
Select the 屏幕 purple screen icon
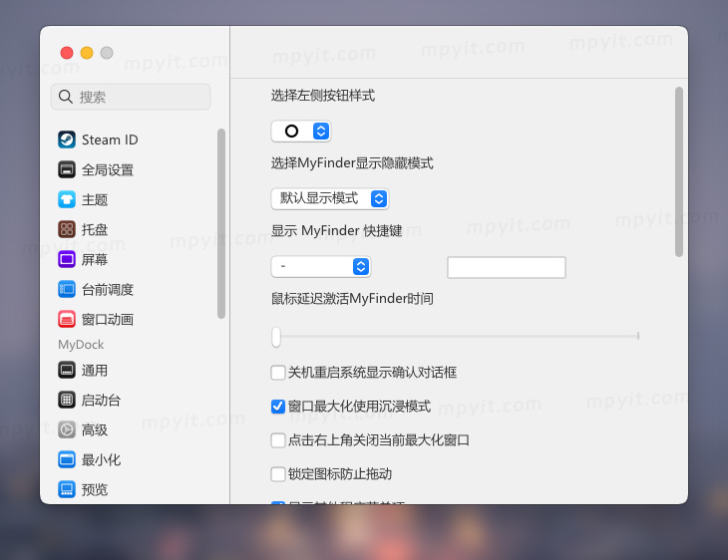click(67, 259)
